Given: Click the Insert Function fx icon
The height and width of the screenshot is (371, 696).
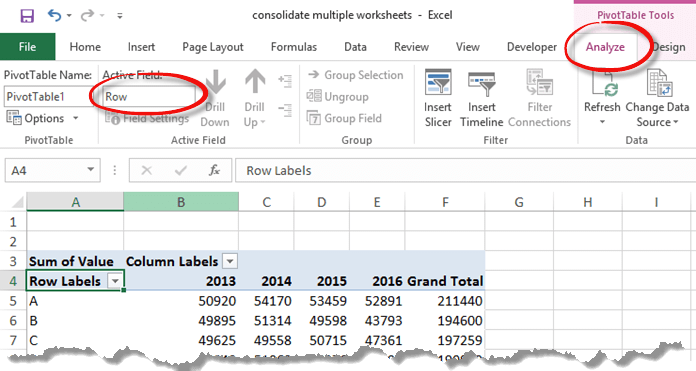Looking at the screenshot, I should [x=214, y=170].
